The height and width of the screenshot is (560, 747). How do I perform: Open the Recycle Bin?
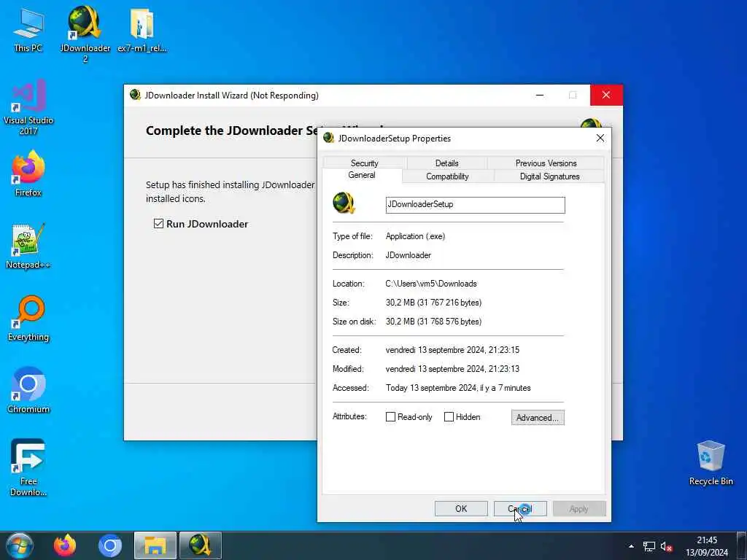point(711,463)
